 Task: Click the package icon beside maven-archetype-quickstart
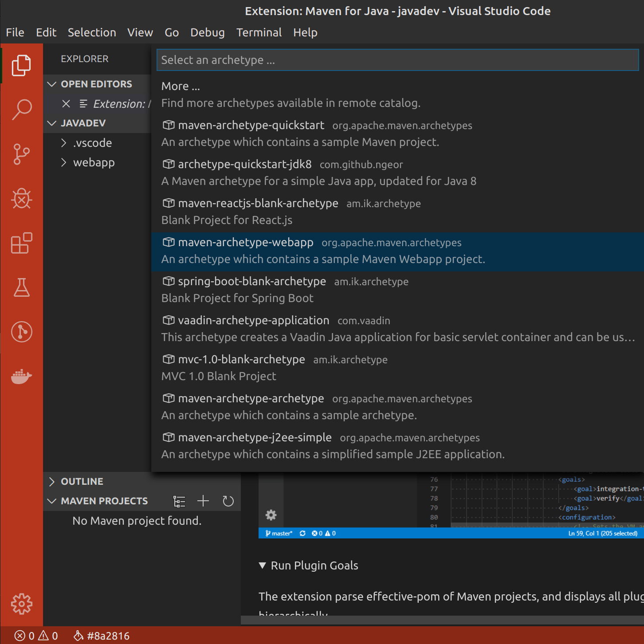tap(168, 125)
